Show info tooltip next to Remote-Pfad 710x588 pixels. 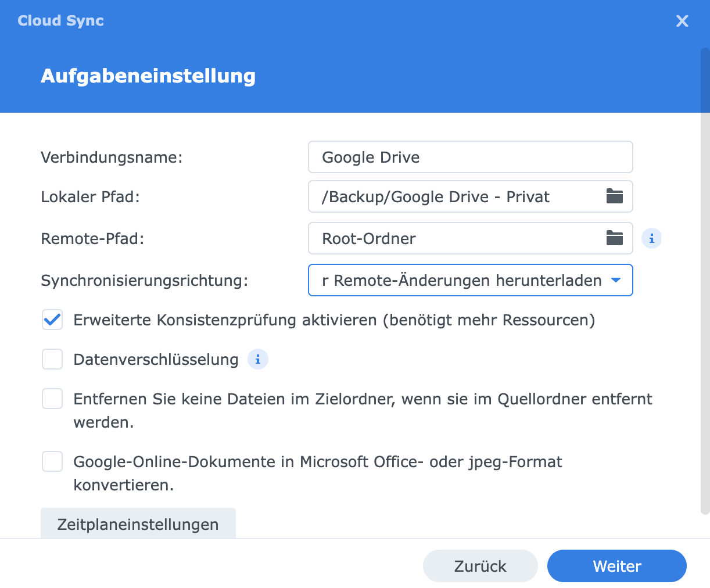point(651,238)
